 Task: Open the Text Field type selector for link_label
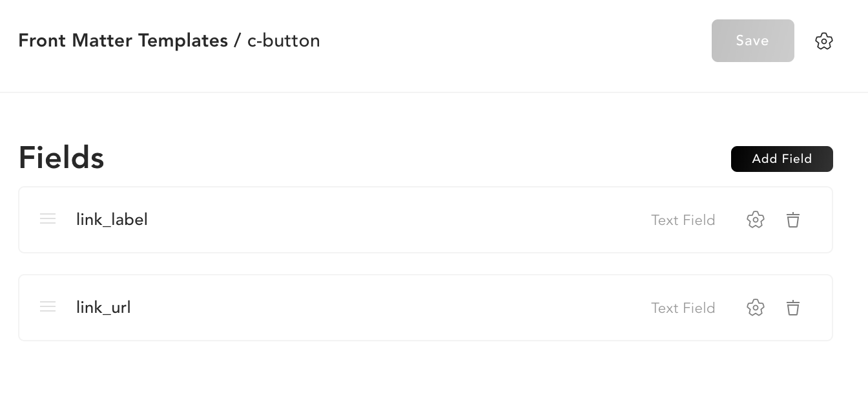[x=683, y=220]
